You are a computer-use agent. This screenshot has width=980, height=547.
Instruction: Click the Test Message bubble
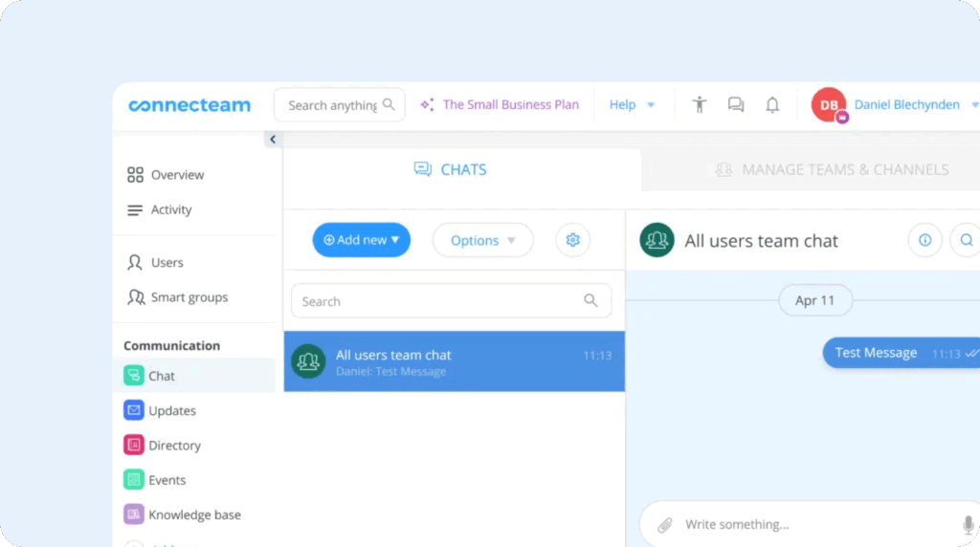point(902,353)
